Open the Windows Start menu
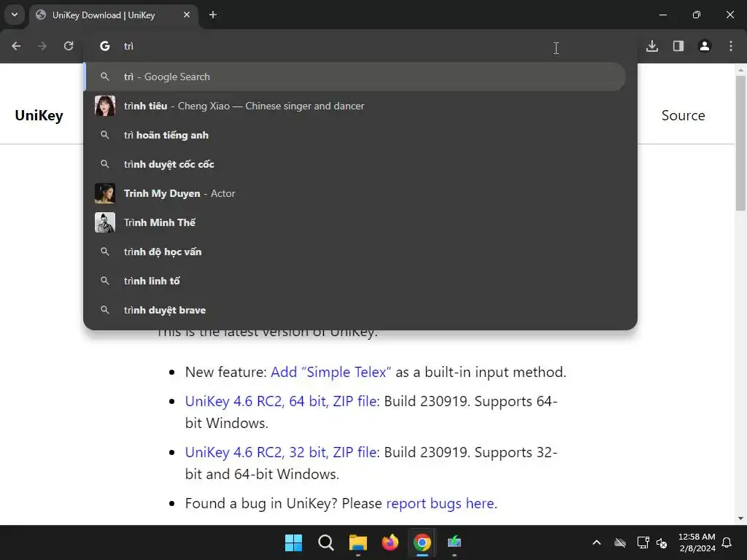 click(293, 542)
